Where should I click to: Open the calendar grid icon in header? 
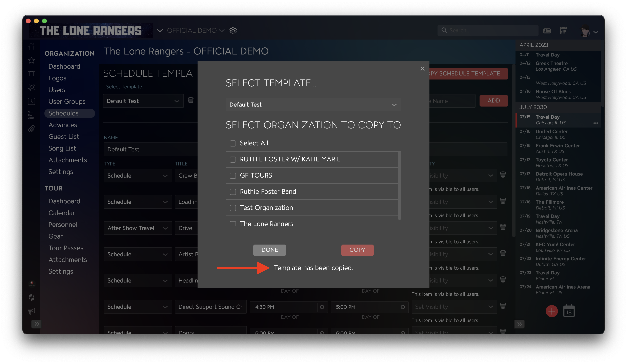564,31
